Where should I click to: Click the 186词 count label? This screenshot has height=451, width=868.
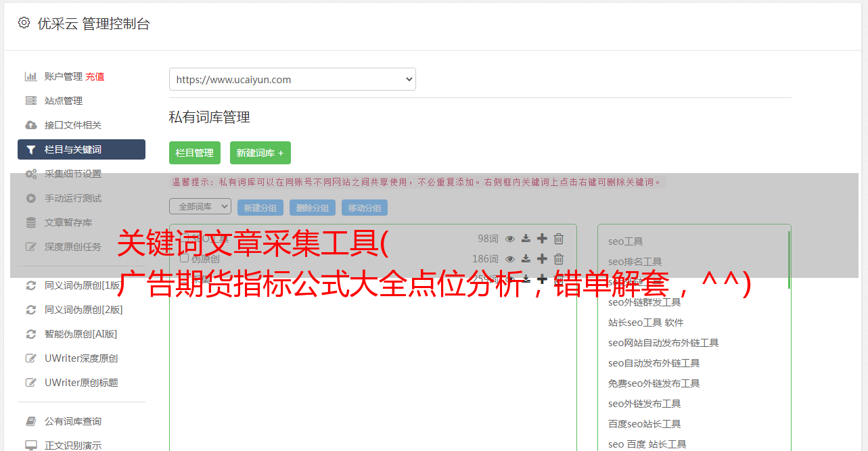pyautogui.click(x=485, y=259)
